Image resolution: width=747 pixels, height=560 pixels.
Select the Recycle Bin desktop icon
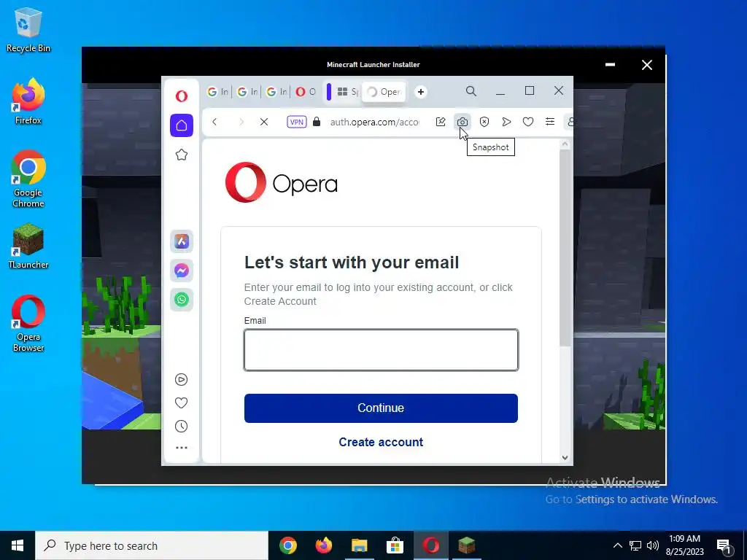pyautogui.click(x=28, y=30)
